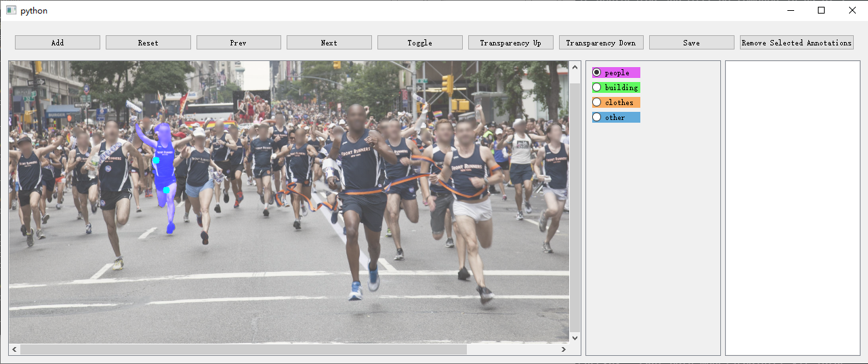Save the current annotations
This screenshot has height=364, width=868.
(x=691, y=43)
